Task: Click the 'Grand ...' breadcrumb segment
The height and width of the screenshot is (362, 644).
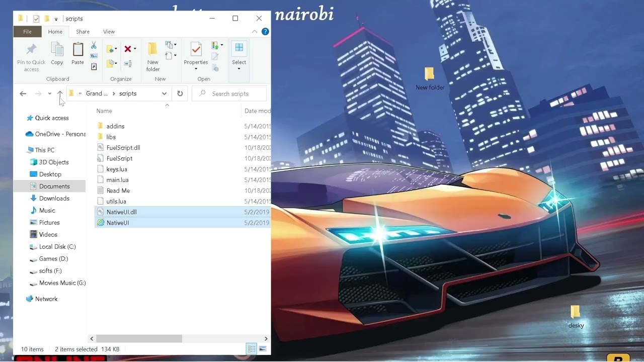Action: pos(97,94)
